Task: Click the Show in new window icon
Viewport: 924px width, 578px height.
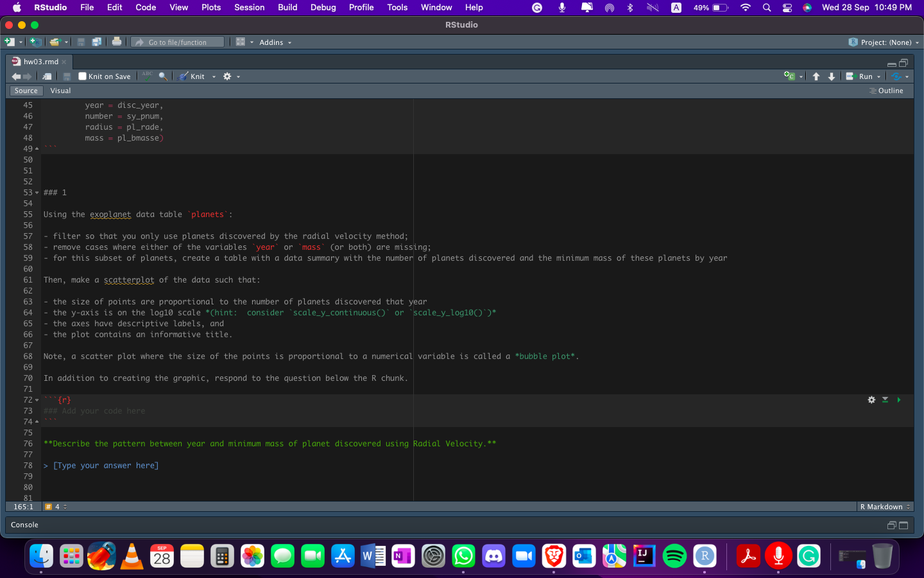Action: pyautogui.click(x=47, y=76)
